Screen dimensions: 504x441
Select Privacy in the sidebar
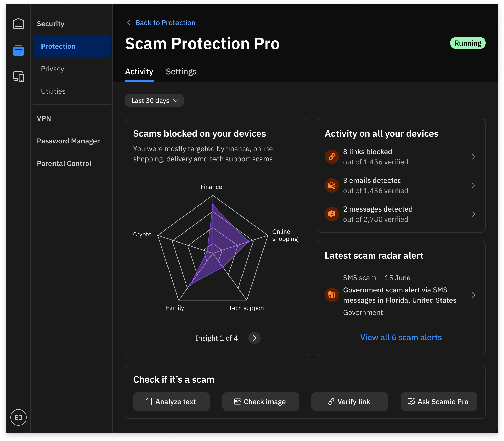(72, 69)
